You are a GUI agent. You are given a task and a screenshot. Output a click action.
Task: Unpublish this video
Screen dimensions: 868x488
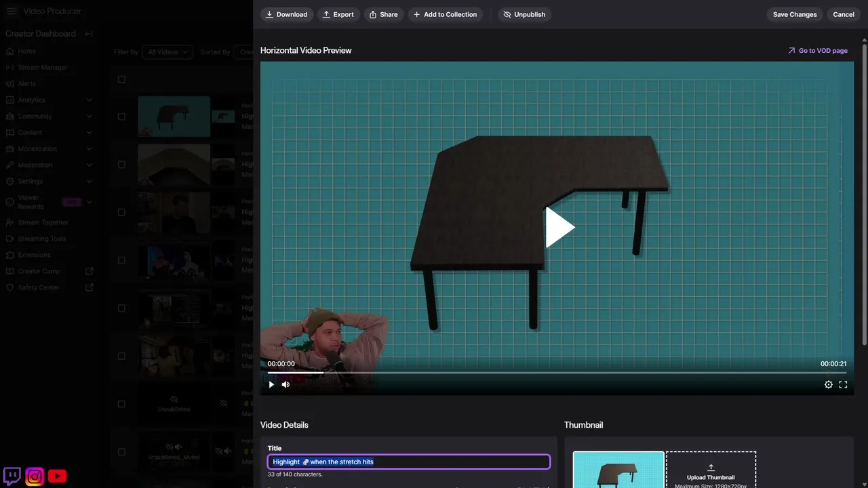pos(524,14)
